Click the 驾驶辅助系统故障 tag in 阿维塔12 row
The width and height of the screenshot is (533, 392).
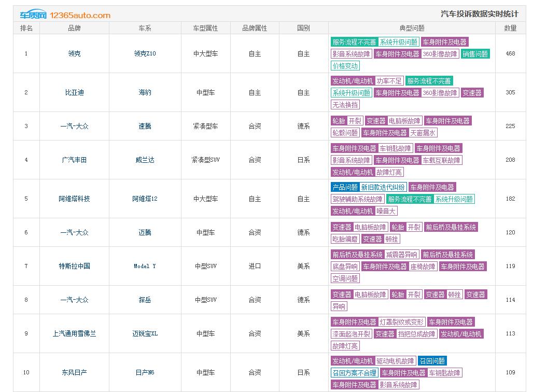pos(357,199)
